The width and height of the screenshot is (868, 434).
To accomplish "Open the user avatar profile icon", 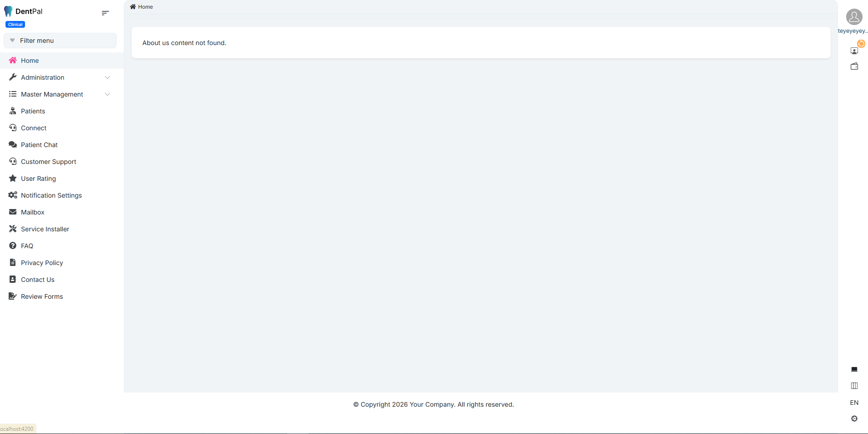I will tap(854, 17).
